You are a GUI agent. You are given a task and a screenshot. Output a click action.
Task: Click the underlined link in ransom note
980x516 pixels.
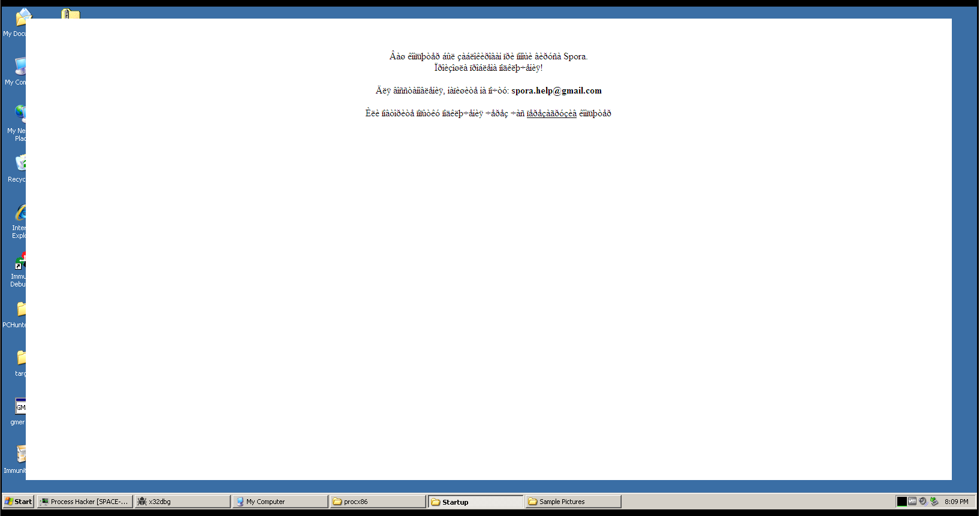pyautogui.click(x=551, y=114)
